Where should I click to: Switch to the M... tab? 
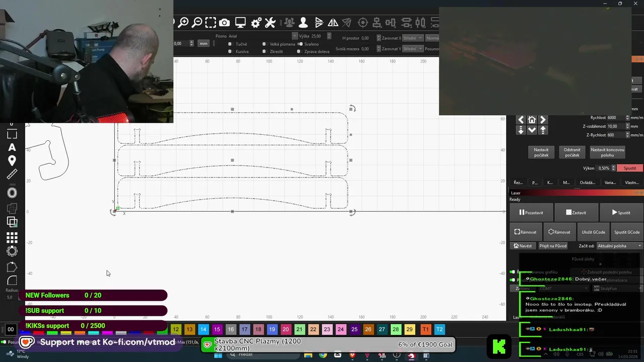(x=566, y=183)
